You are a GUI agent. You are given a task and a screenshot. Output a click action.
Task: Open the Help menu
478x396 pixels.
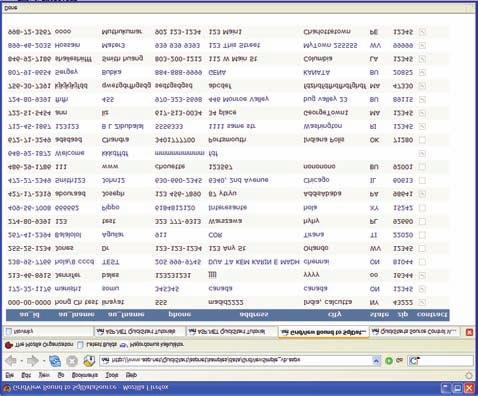(x=131, y=375)
